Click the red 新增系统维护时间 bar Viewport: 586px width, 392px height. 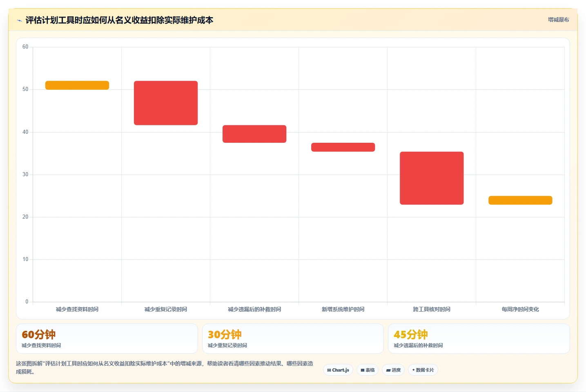point(343,147)
